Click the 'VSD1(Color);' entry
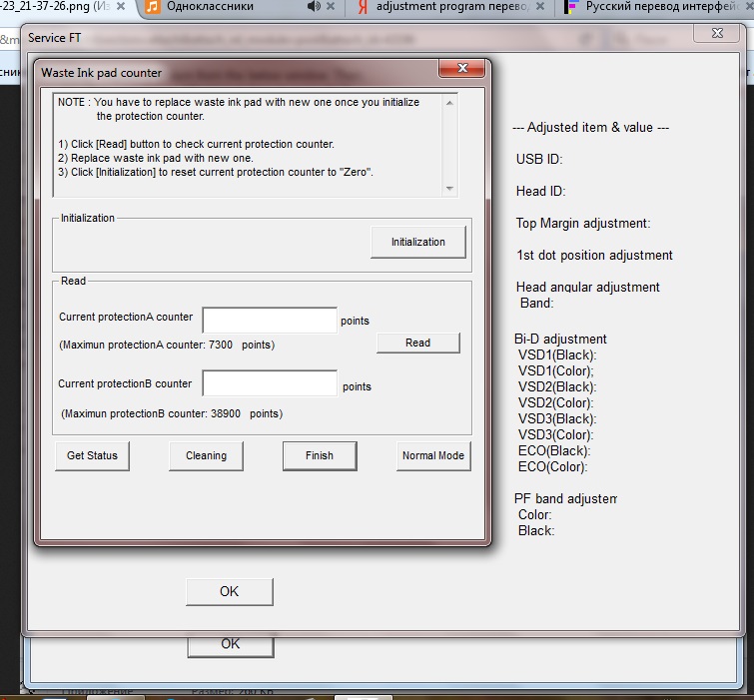Screen dimensions: 754x700 coord(556,370)
